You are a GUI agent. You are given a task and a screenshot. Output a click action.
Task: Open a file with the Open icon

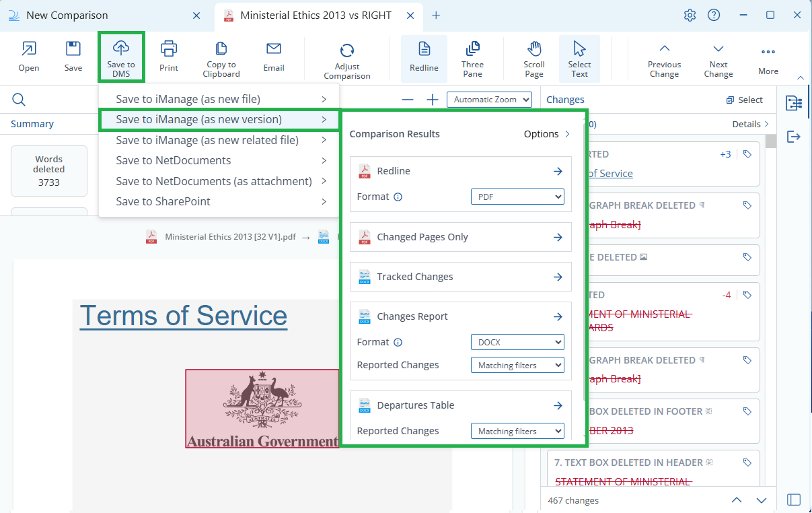coord(29,57)
